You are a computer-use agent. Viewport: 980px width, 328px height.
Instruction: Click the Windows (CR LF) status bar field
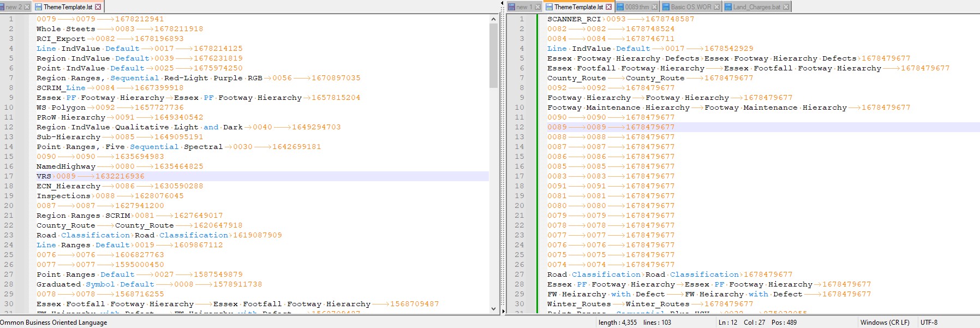885,323
